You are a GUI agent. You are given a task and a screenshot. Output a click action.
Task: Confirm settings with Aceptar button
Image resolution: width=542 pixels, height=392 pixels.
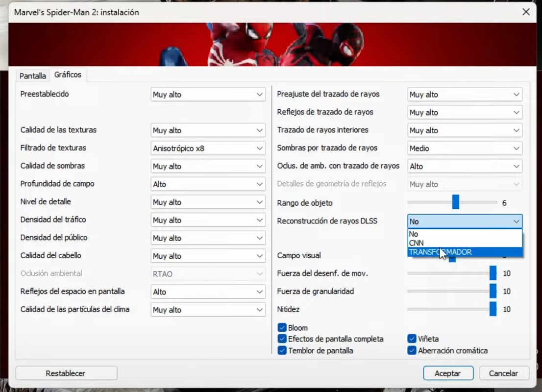point(448,373)
